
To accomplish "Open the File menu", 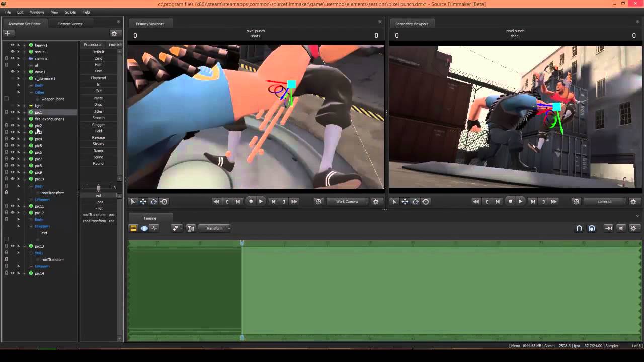I will pyautogui.click(x=8, y=12).
